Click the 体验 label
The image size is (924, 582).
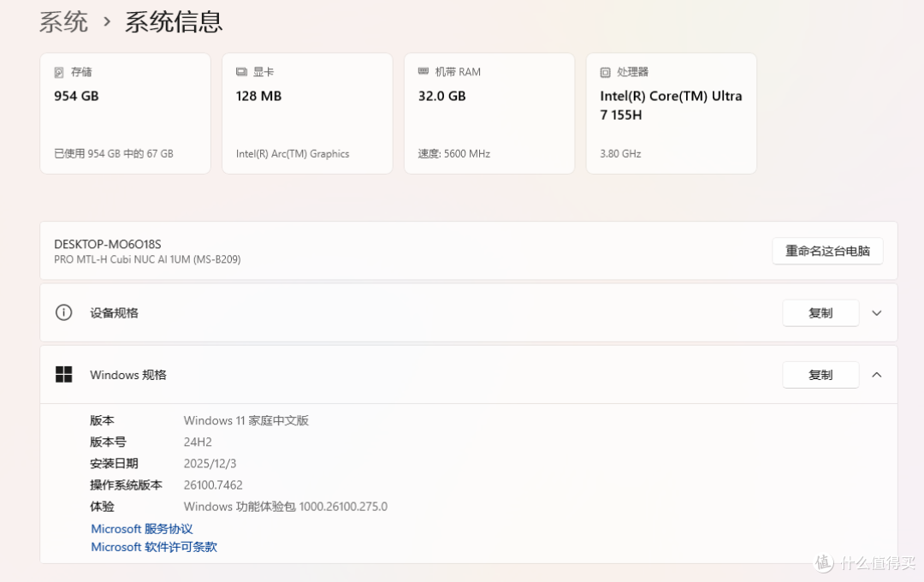[102, 507]
